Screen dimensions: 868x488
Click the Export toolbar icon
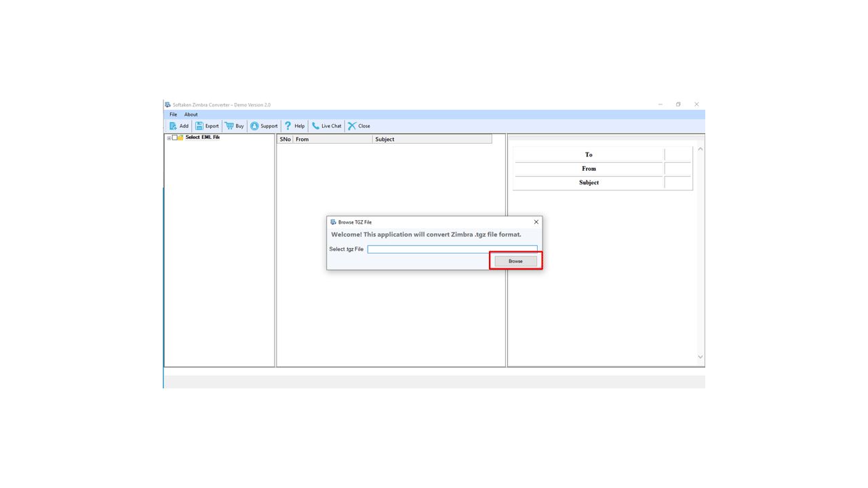(199, 126)
